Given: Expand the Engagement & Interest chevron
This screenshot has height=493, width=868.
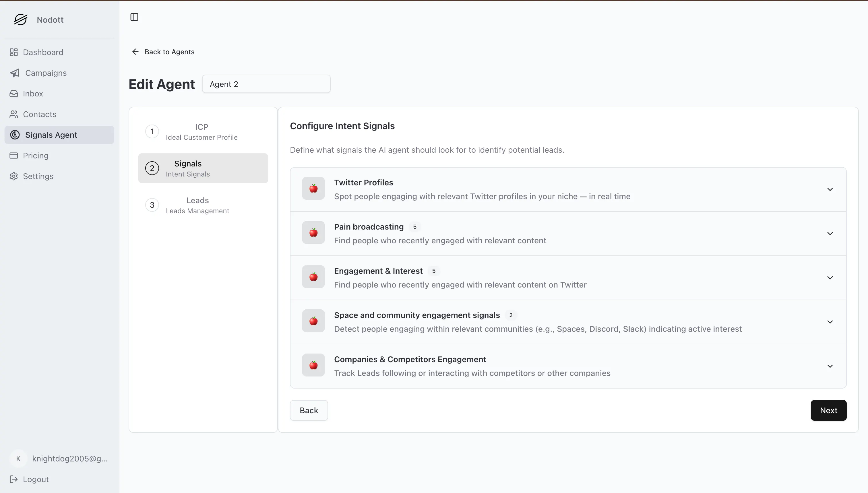Looking at the screenshot, I should [830, 278].
